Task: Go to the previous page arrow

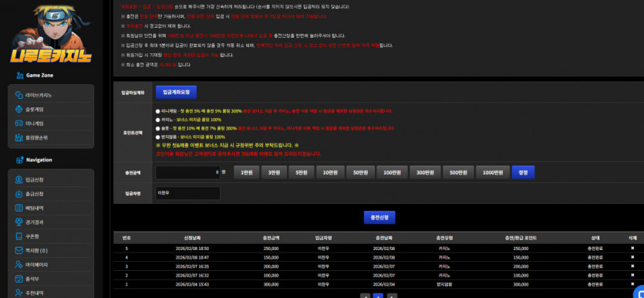Action: [365, 296]
